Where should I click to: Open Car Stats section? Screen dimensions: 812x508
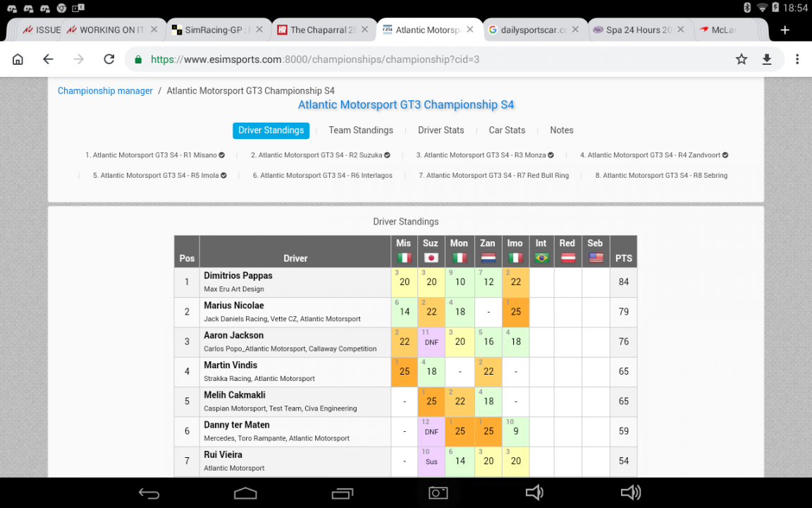point(507,130)
